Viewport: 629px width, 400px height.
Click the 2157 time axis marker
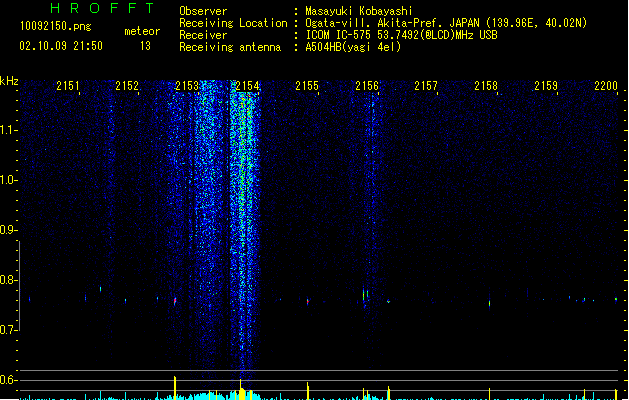pos(426,86)
